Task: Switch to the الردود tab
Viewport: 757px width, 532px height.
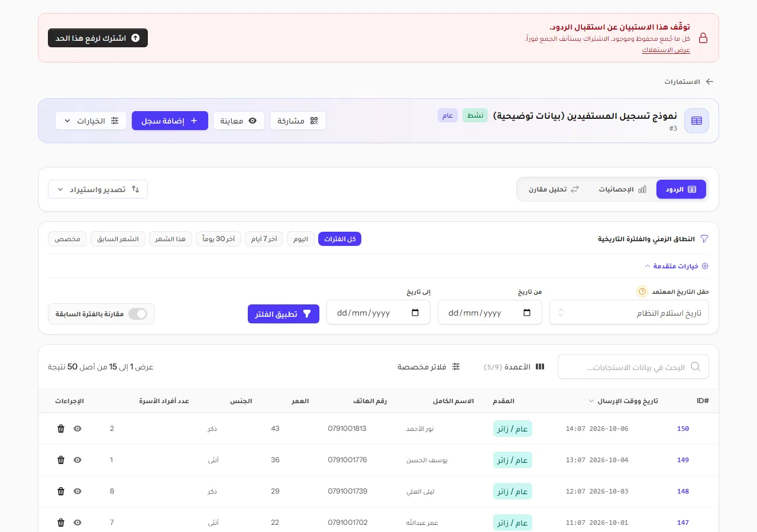Action: pos(681,189)
